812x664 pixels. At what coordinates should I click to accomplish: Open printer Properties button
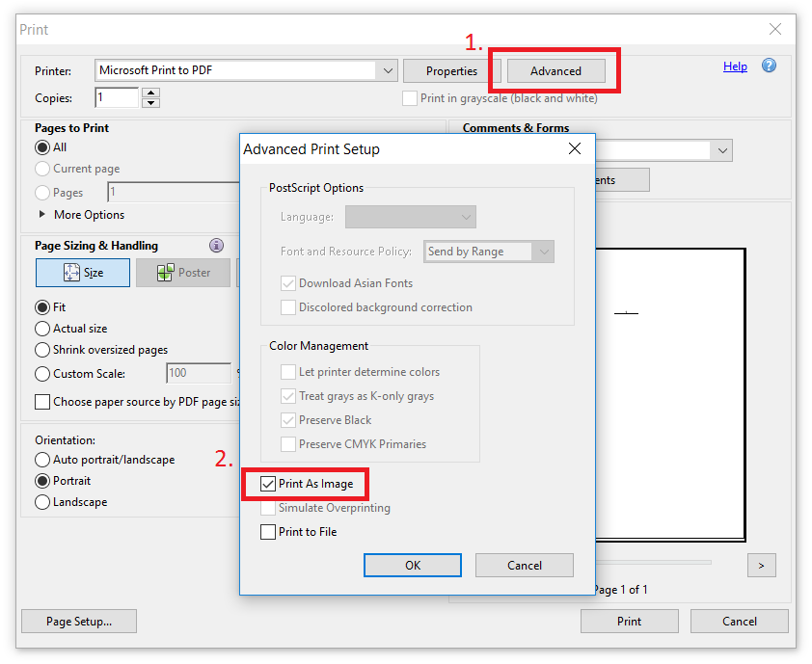click(451, 70)
